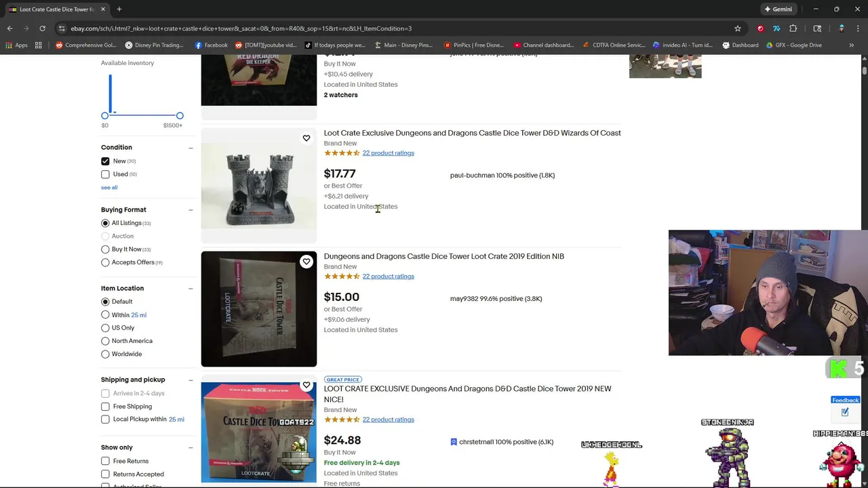Show more bookmarks with the overflow chevron
This screenshot has height=488, width=868.
tap(851, 45)
